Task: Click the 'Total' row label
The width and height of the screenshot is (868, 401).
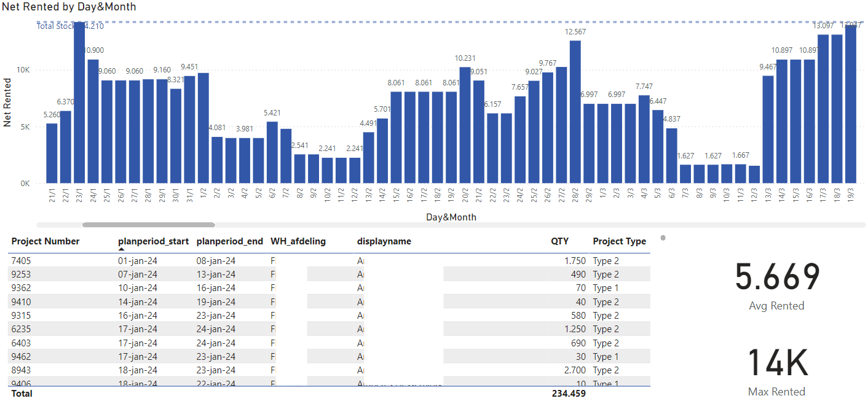Action: (22, 393)
